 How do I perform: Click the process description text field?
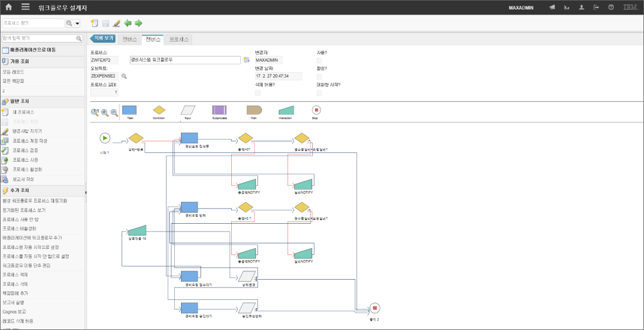(x=184, y=60)
